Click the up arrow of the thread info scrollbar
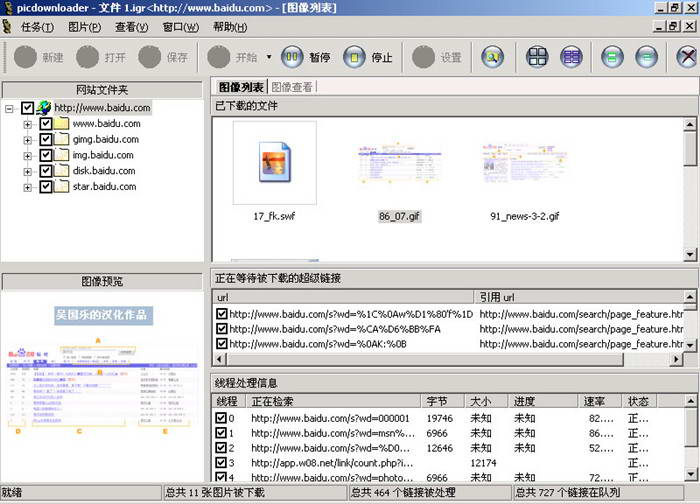 tap(690, 401)
